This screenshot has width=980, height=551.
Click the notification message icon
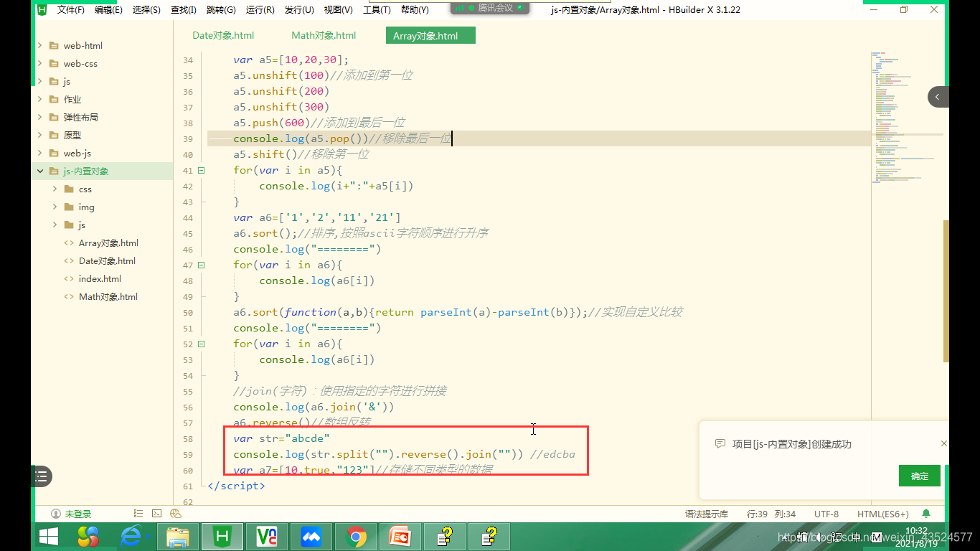[720, 444]
